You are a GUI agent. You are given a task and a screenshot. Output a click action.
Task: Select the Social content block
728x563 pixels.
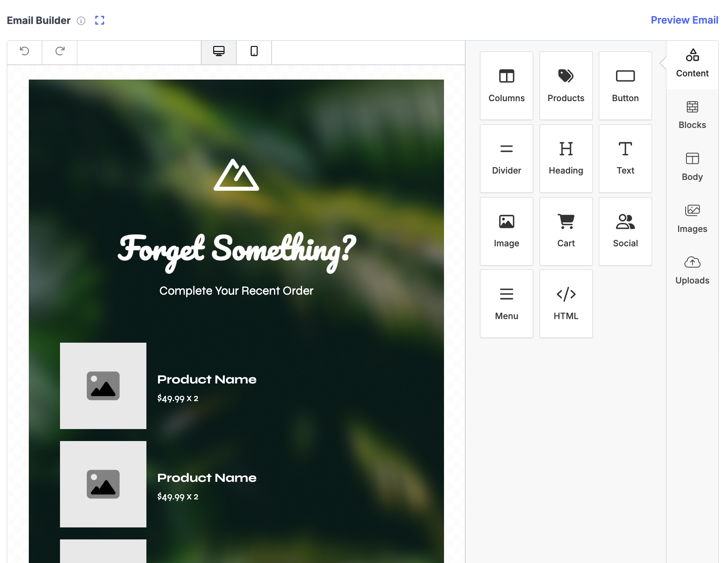(625, 231)
